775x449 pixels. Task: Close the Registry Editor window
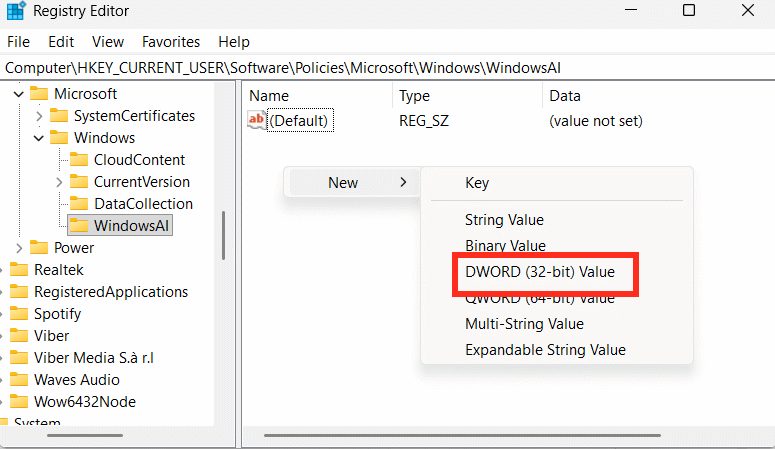(x=748, y=10)
